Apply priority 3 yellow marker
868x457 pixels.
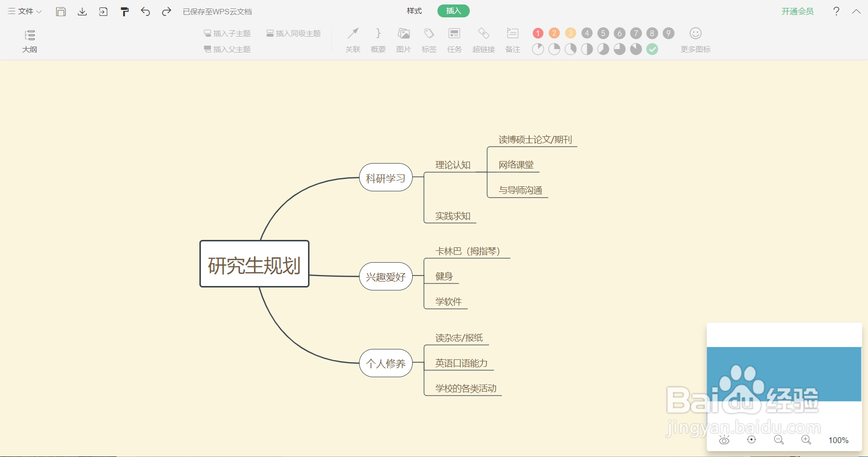pyautogui.click(x=571, y=33)
